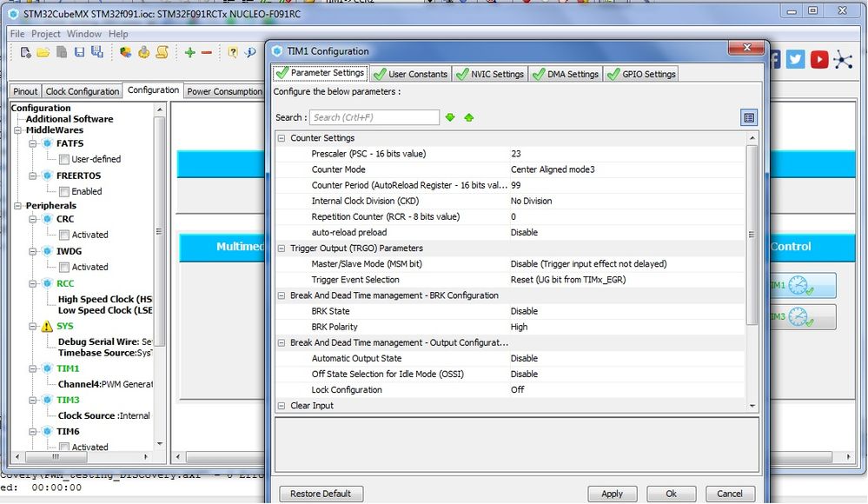Open the GPIO Settings tab
The height and width of the screenshot is (504, 868).
point(641,74)
